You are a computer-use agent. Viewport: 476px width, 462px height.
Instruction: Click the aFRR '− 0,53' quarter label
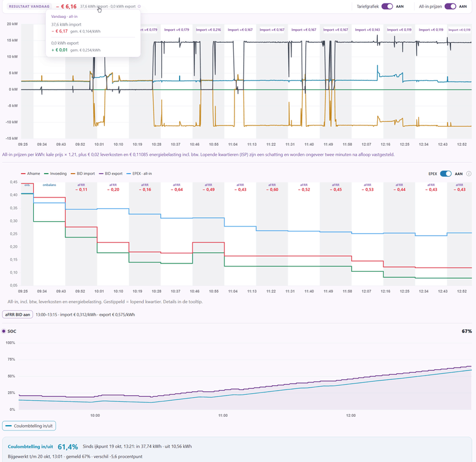pos(367,190)
